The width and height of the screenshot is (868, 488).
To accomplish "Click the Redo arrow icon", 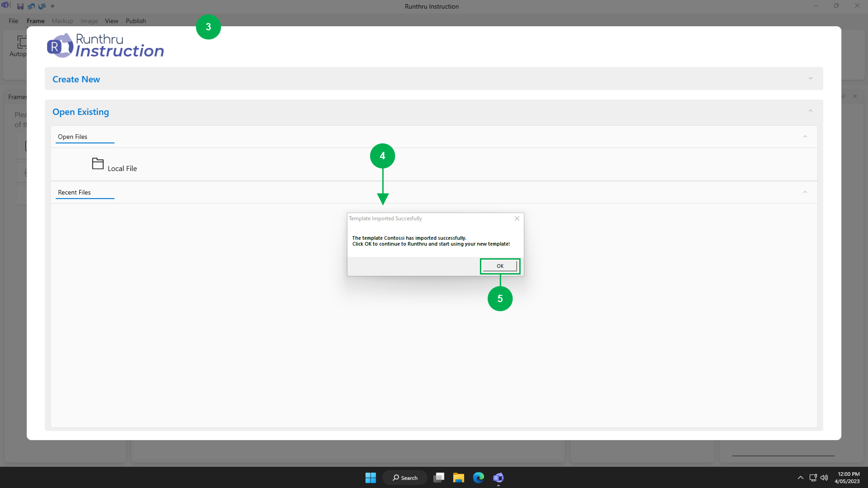I will pos(42,6).
